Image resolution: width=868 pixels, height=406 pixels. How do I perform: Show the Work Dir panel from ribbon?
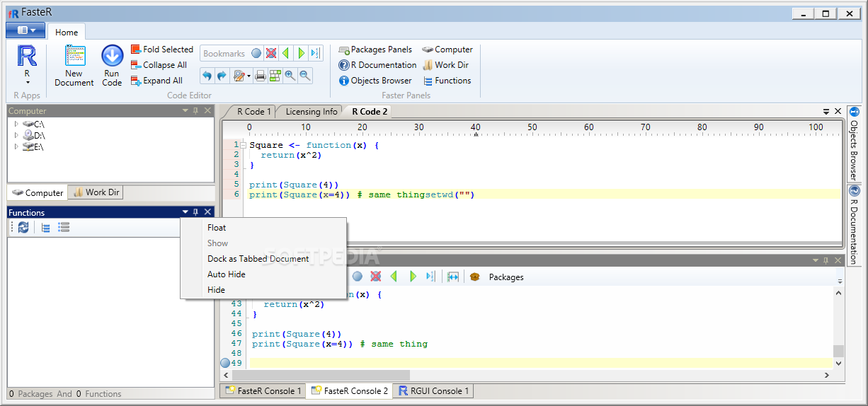[x=445, y=65]
